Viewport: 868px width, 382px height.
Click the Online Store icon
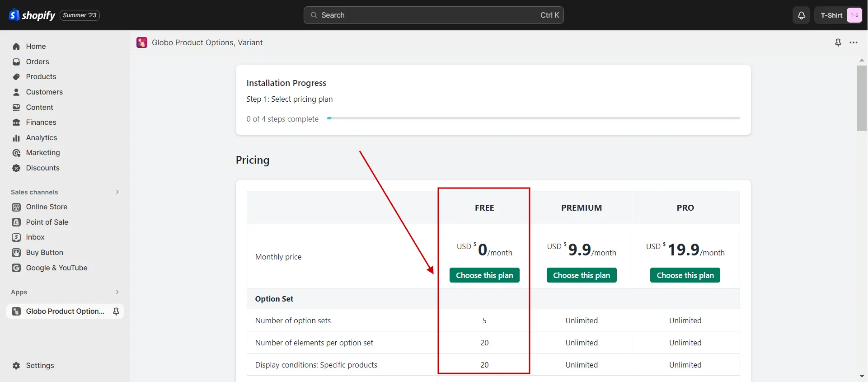point(16,207)
